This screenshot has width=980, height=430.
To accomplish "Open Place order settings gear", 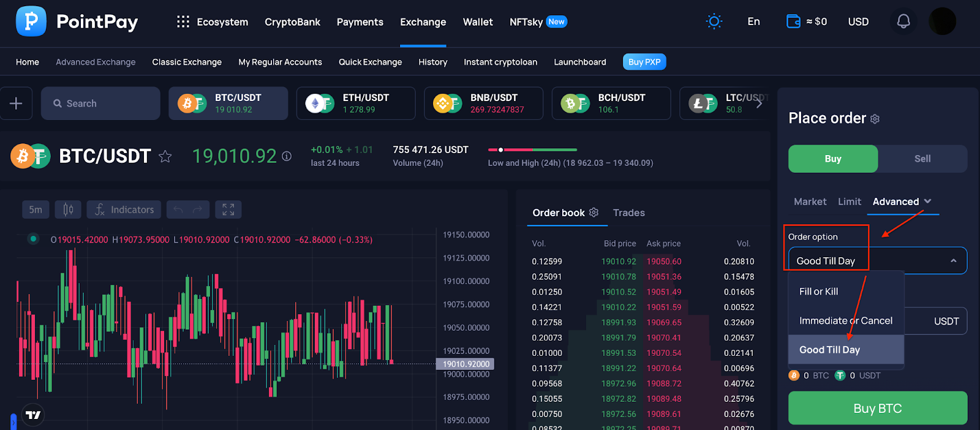I will 875,119.
